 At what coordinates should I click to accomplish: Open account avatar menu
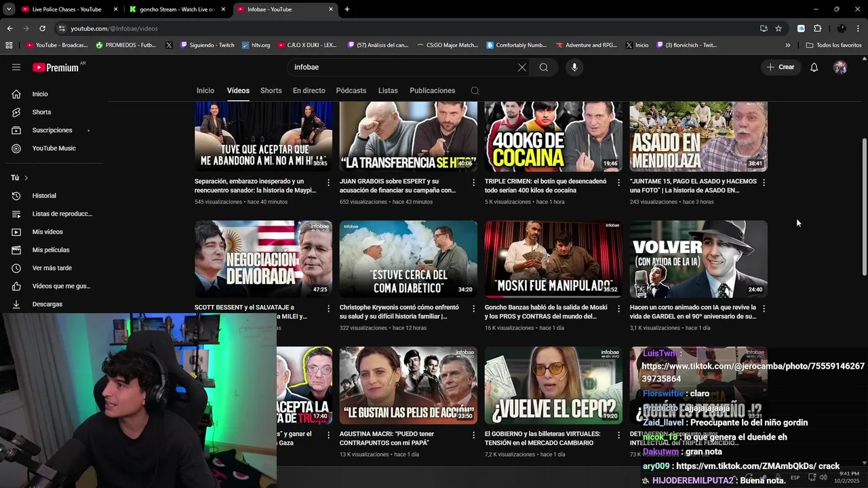point(840,67)
